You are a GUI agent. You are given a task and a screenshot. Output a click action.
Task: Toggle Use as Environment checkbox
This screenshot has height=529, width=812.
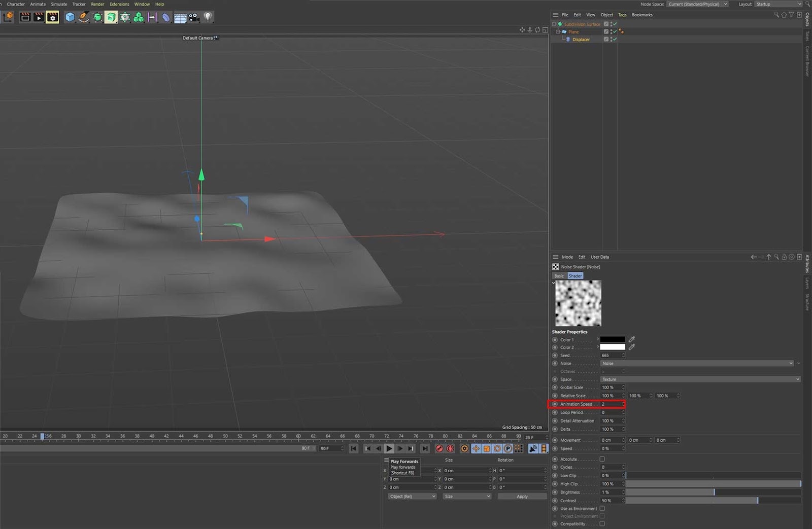point(602,508)
